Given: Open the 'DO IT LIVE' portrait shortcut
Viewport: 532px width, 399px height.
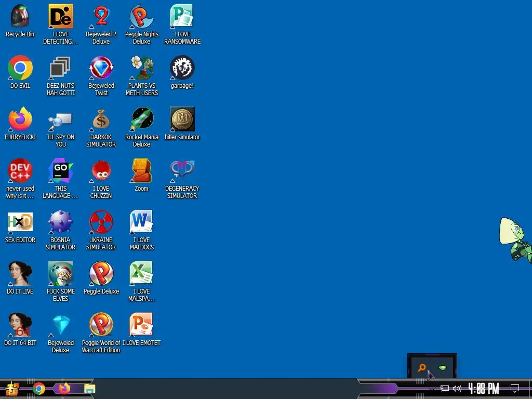Looking at the screenshot, I should pyautogui.click(x=20, y=273).
